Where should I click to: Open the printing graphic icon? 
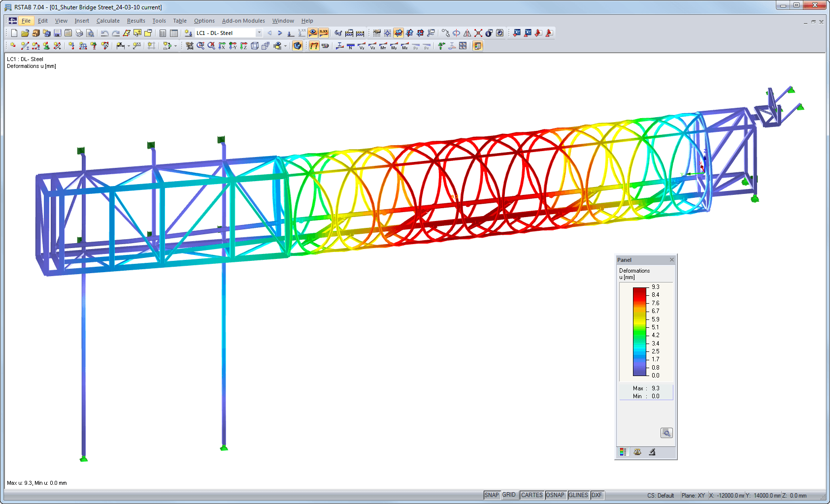[79, 33]
